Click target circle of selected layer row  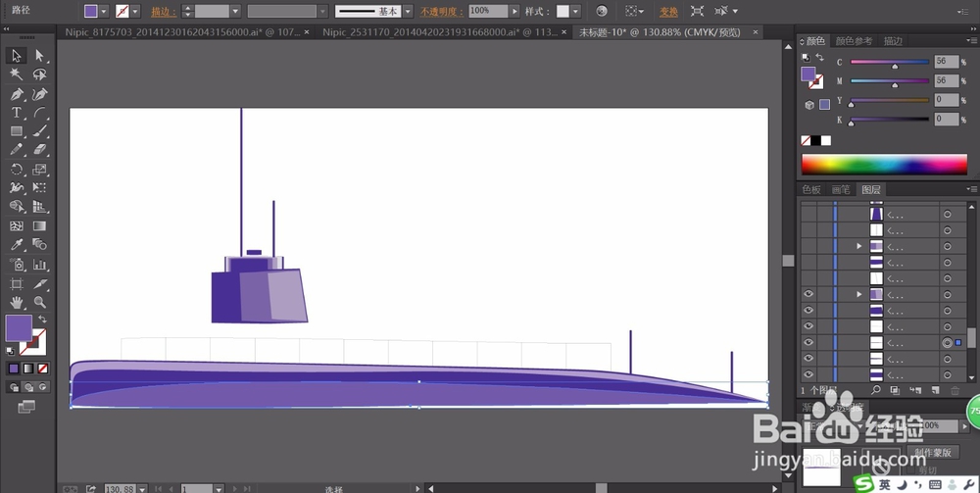coord(947,342)
